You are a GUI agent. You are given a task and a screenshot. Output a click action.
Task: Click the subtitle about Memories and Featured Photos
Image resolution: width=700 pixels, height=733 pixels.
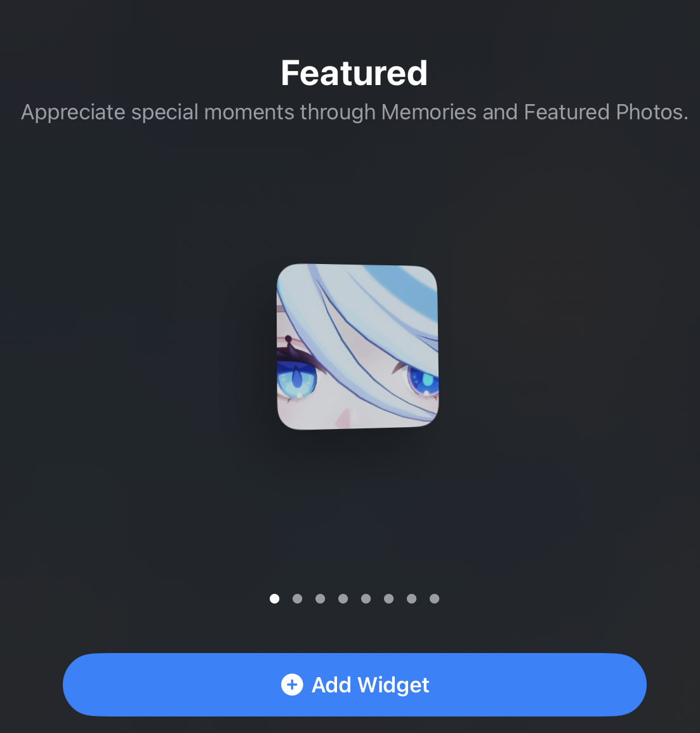tap(354, 112)
